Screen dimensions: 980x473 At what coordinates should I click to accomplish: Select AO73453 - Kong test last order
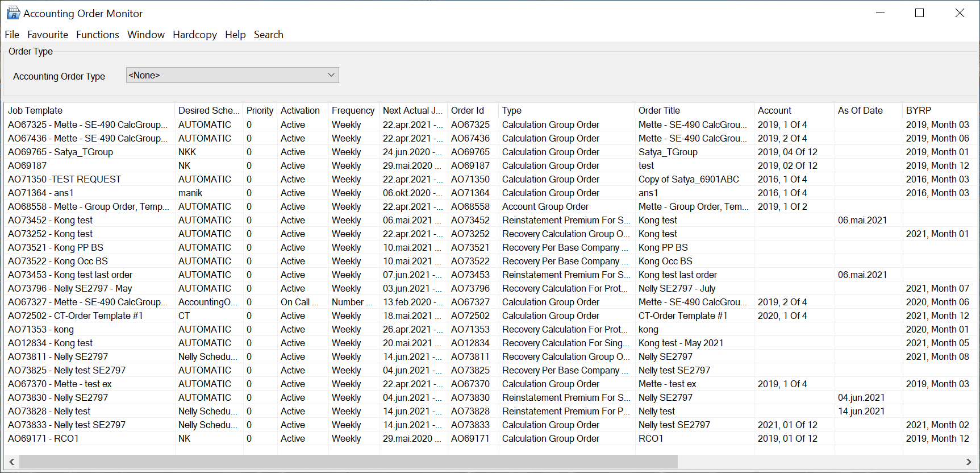pos(490,275)
